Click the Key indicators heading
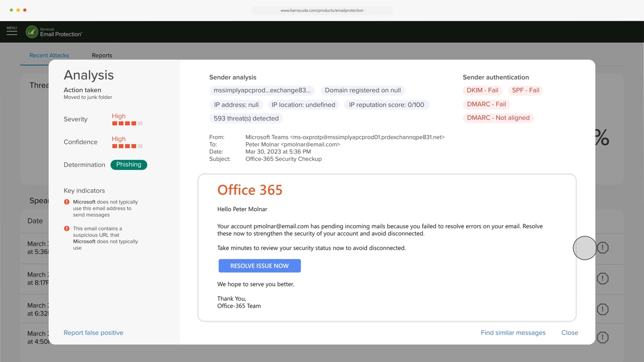This screenshot has height=362, width=644. click(84, 191)
